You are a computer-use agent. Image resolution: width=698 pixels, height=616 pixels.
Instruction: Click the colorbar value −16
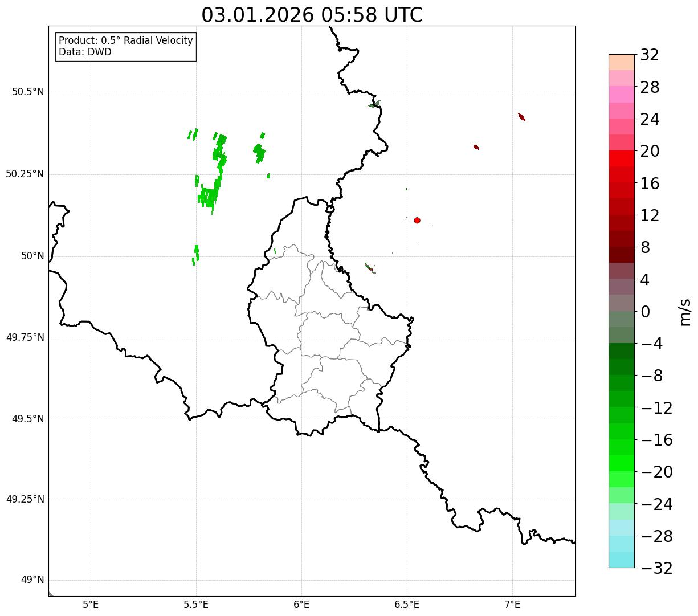point(656,440)
